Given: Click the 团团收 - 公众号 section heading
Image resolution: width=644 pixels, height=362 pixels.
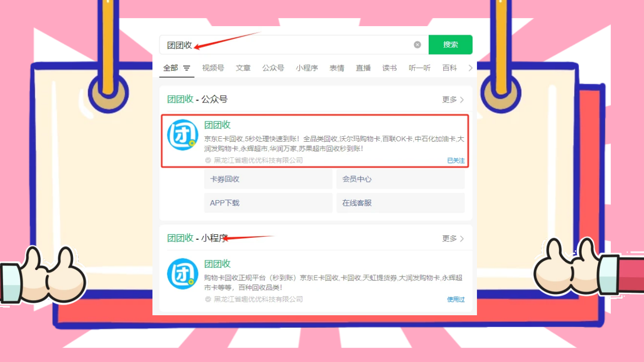Looking at the screenshot, I should pos(197,99).
